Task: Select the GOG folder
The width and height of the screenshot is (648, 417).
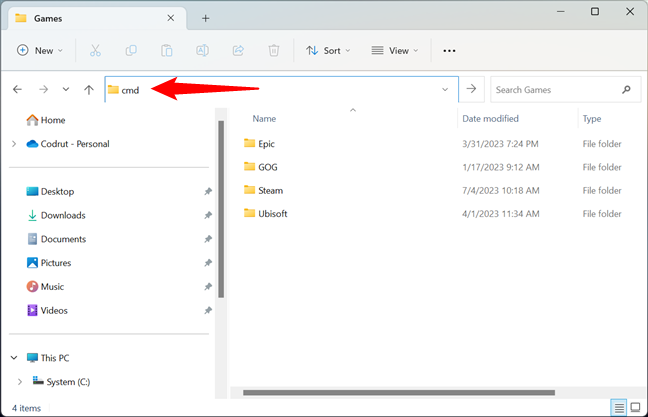Action: tap(260, 167)
